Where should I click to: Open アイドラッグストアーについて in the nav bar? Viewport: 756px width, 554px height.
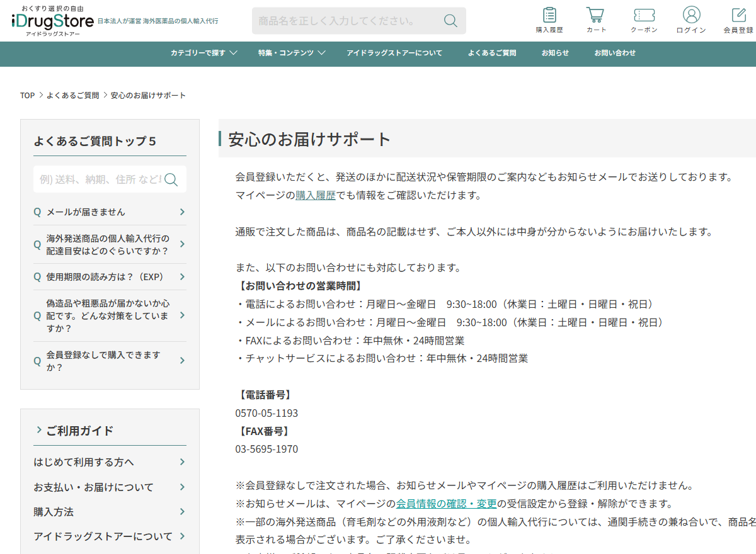click(x=394, y=53)
